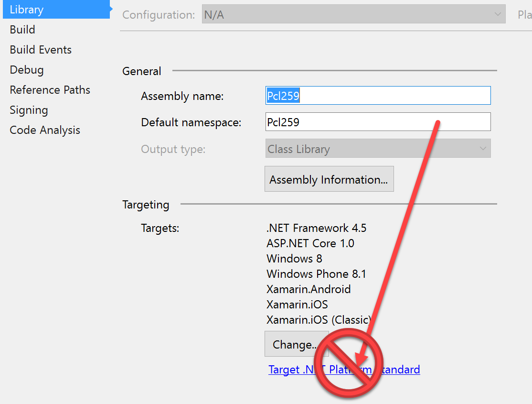Image resolution: width=532 pixels, height=404 pixels.
Task: Open the Signing tab
Action: pyautogui.click(x=29, y=110)
